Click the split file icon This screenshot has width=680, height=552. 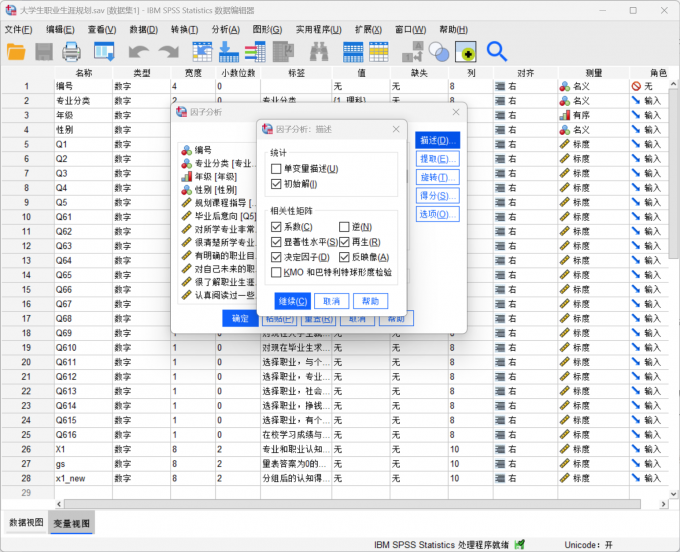tap(412, 52)
